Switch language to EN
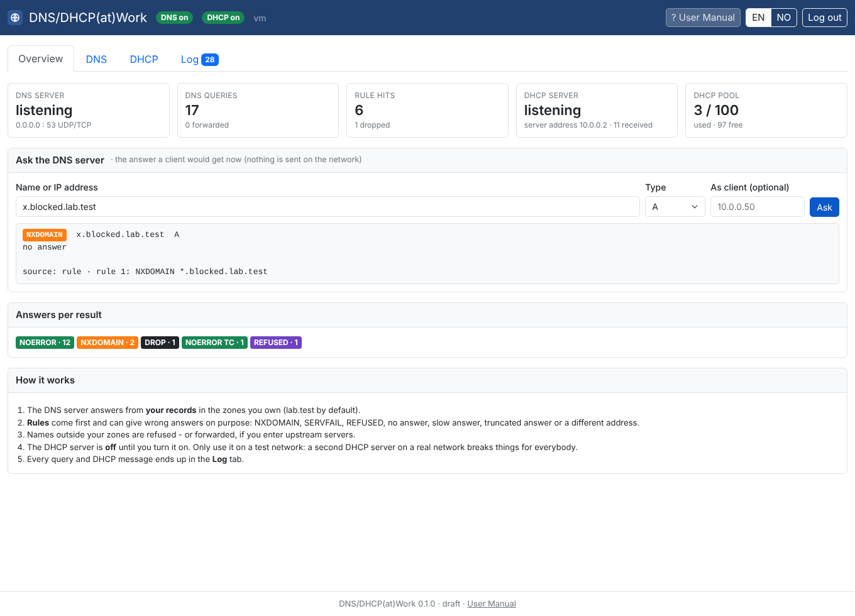The height and width of the screenshot is (616, 855). pos(758,18)
